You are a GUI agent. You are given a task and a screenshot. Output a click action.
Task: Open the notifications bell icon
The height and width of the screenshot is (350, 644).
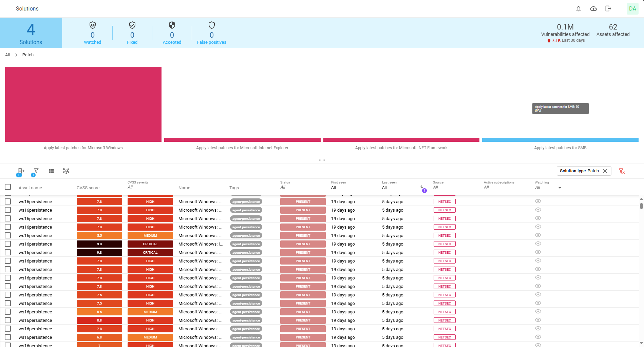coord(579,9)
